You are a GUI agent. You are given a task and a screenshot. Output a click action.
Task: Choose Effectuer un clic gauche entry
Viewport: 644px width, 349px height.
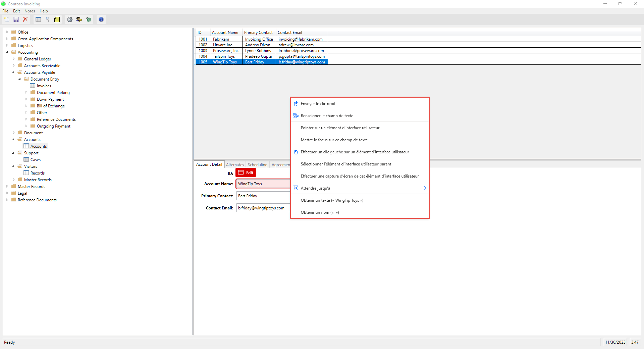360,152
